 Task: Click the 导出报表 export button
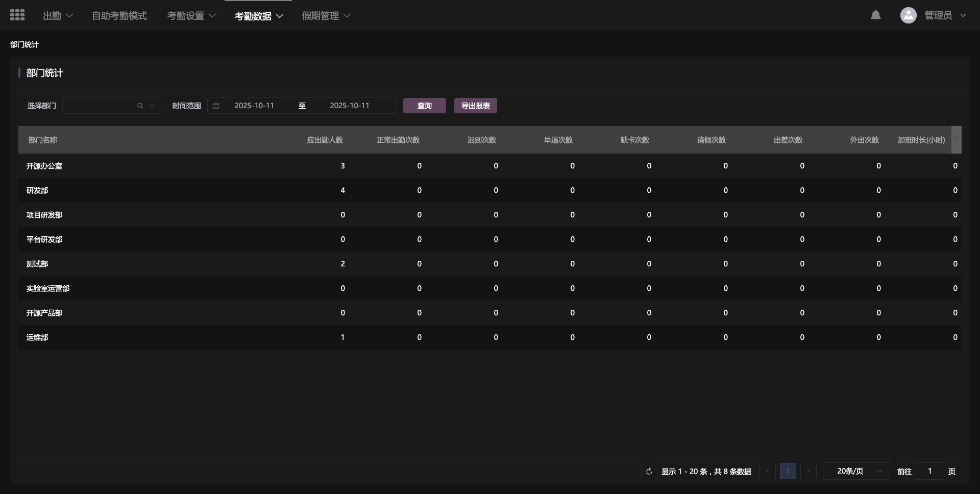[x=475, y=106]
